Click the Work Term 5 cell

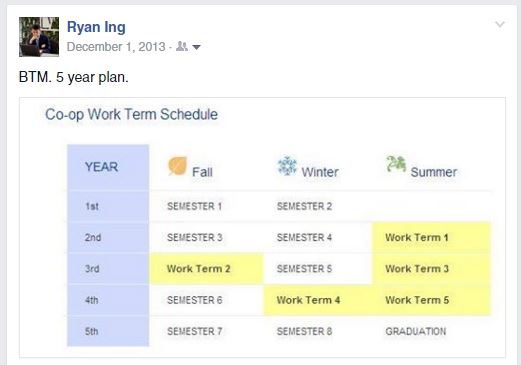[431, 300]
